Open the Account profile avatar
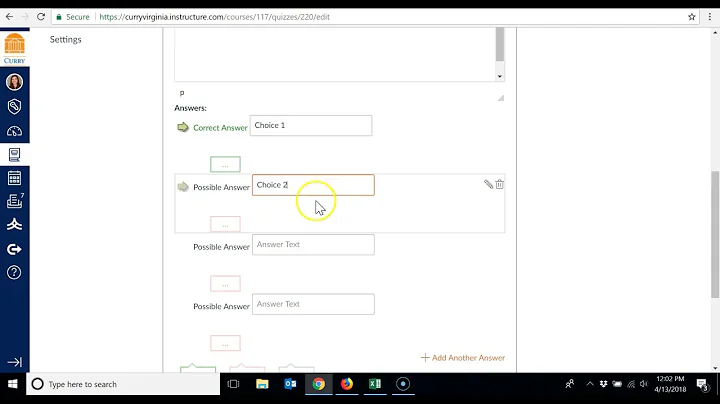The height and width of the screenshot is (404, 720). pyautogui.click(x=14, y=82)
